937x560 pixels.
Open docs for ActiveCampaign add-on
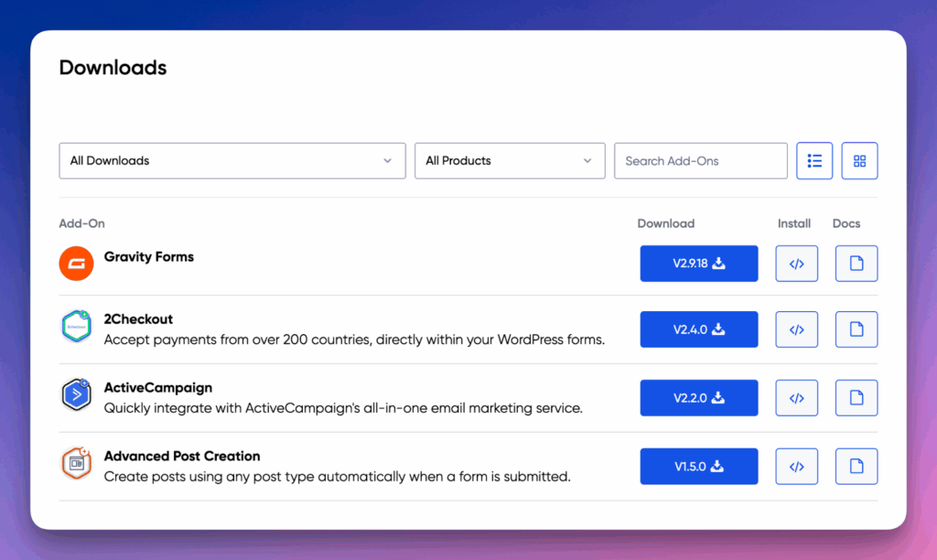click(x=856, y=398)
